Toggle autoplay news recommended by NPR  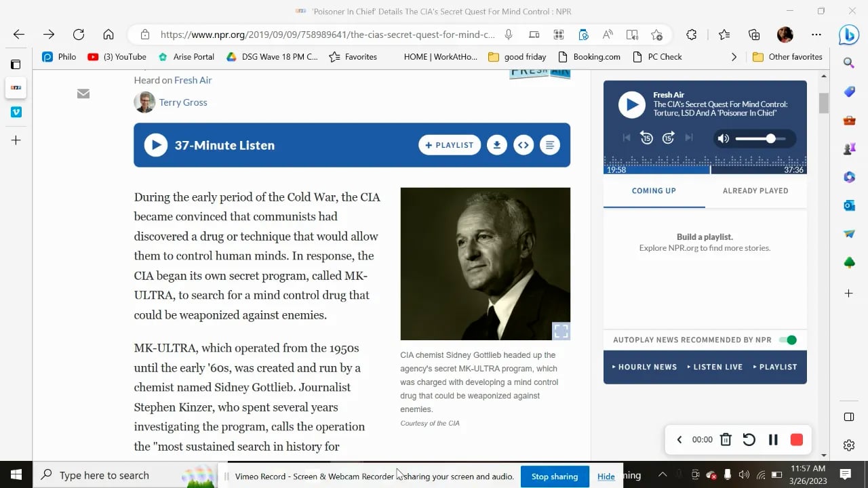[788, 340]
